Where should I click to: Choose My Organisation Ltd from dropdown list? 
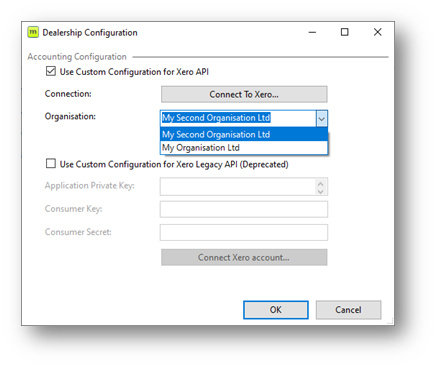click(x=244, y=148)
